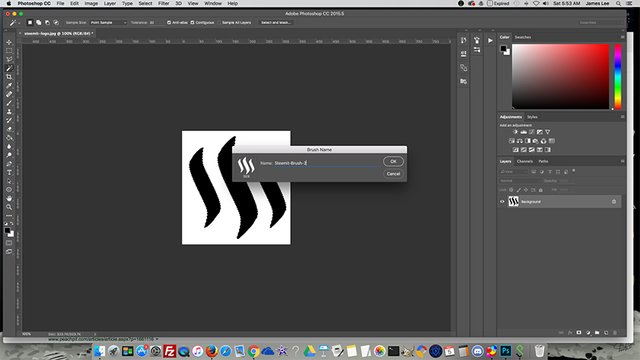Select the Rectangular Marquee tool
The width and height of the screenshot is (640, 360).
click(9, 51)
